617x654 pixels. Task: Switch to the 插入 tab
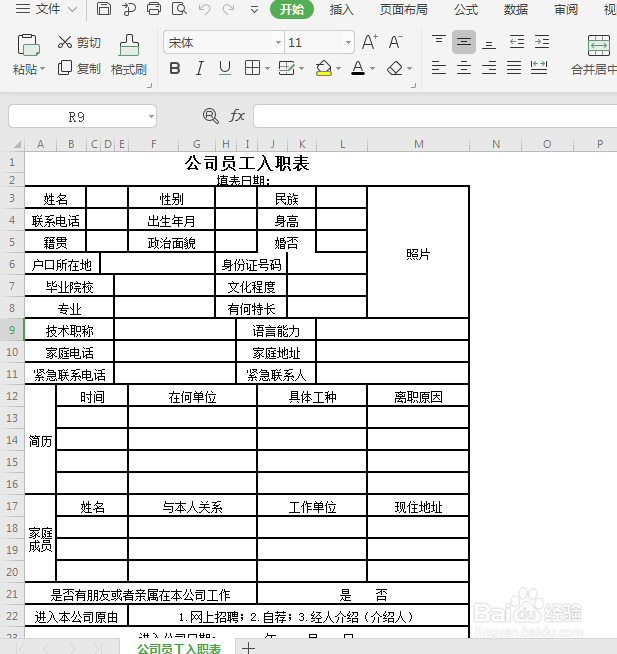click(342, 9)
